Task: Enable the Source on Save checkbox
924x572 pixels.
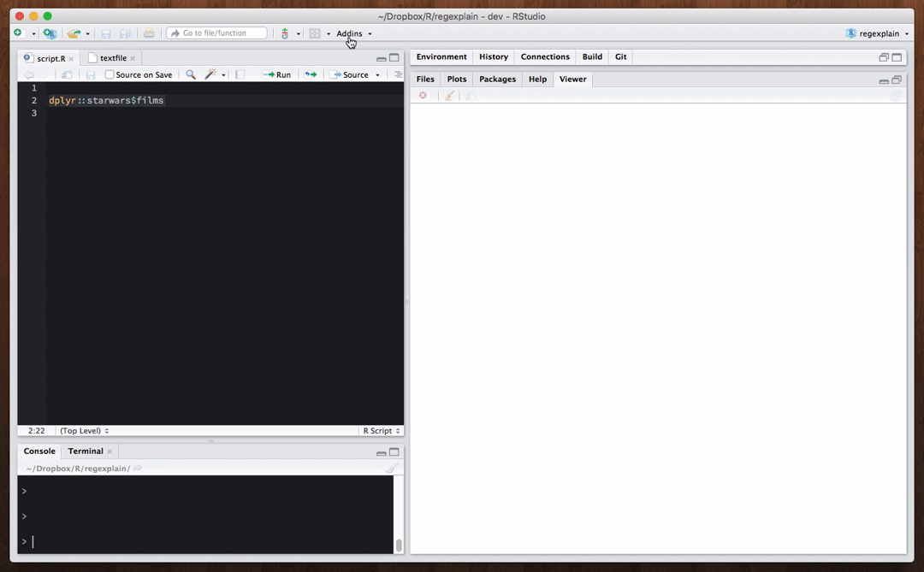Action: 110,75
